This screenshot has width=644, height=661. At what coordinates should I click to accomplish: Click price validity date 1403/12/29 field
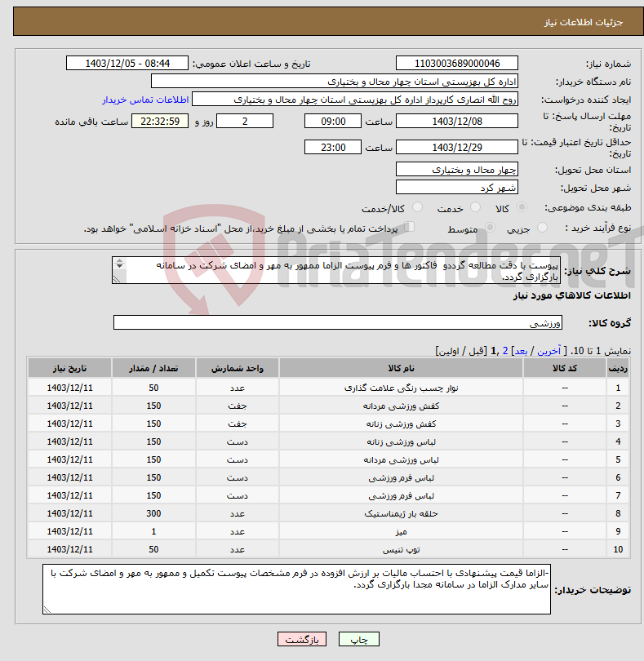(457, 148)
